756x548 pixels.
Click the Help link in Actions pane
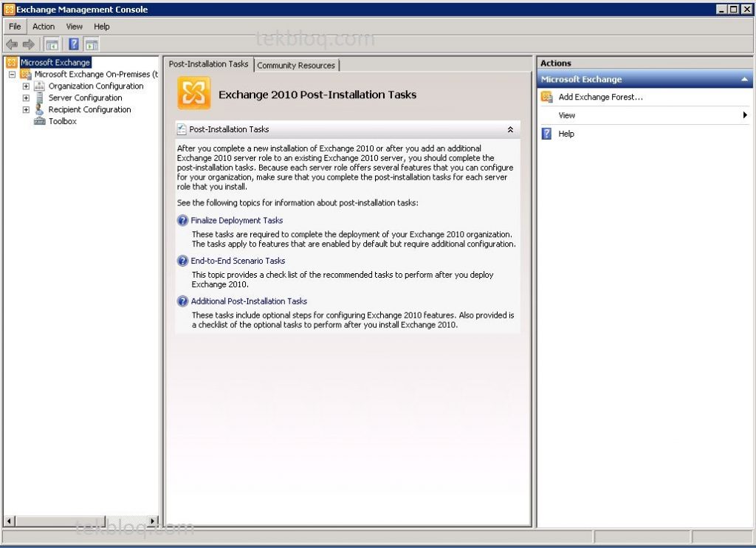[566, 134]
